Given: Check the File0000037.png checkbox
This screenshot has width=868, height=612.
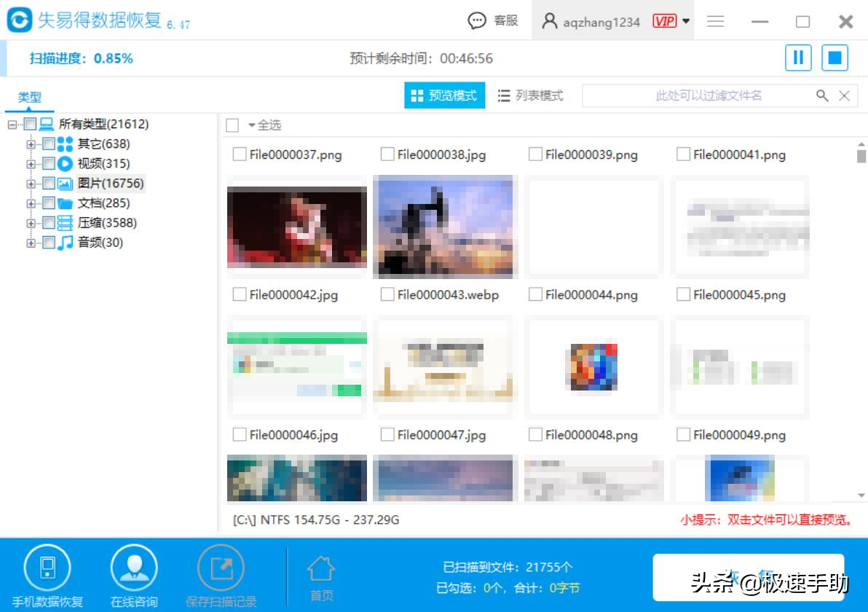Looking at the screenshot, I should 240,154.
